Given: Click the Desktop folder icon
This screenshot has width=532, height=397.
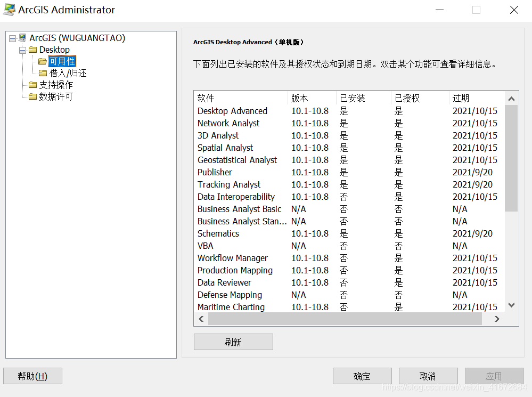Looking at the screenshot, I should pos(32,50).
